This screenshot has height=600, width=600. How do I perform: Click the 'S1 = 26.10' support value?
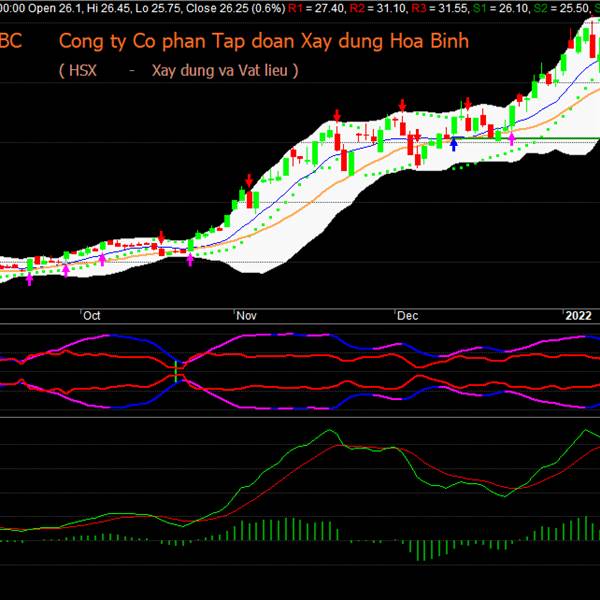point(501,8)
